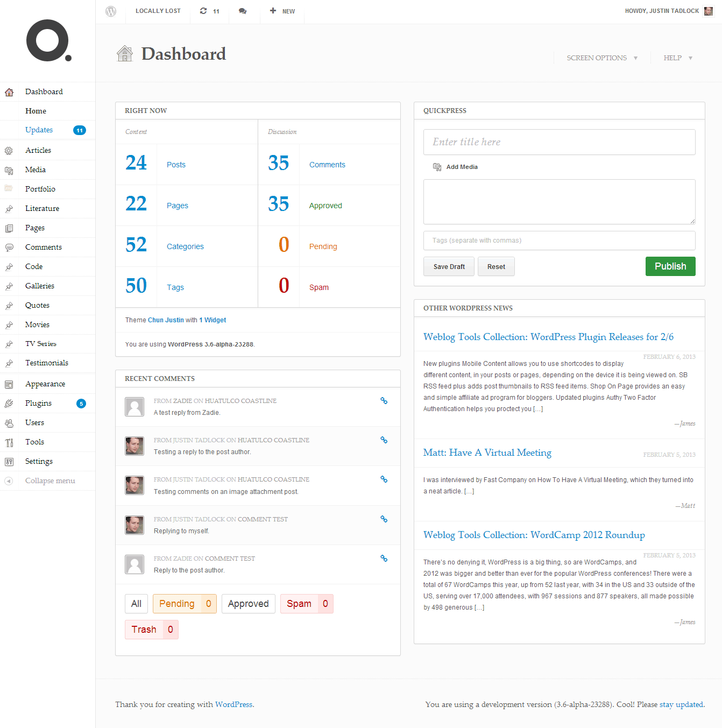This screenshot has width=722, height=728.
Task: Collapse the admin sidebar menu
Action: (x=9, y=480)
